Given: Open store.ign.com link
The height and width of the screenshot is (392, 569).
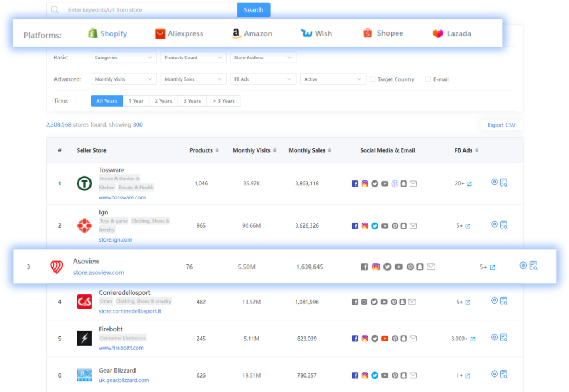Looking at the screenshot, I should (116, 239).
